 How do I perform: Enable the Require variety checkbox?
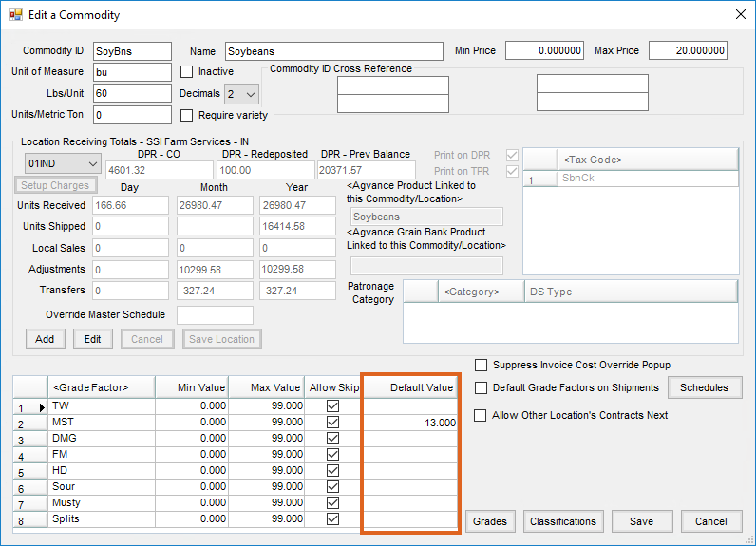tap(187, 115)
